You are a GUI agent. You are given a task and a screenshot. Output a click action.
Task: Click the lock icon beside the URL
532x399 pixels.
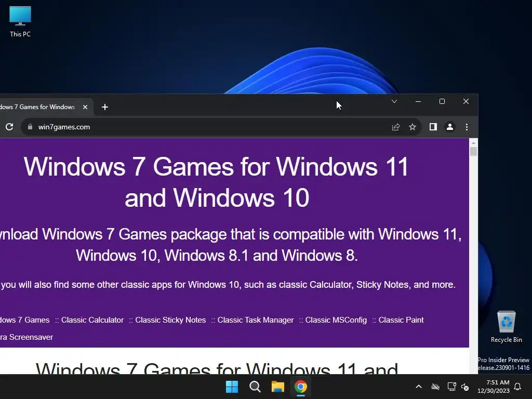(x=30, y=127)
